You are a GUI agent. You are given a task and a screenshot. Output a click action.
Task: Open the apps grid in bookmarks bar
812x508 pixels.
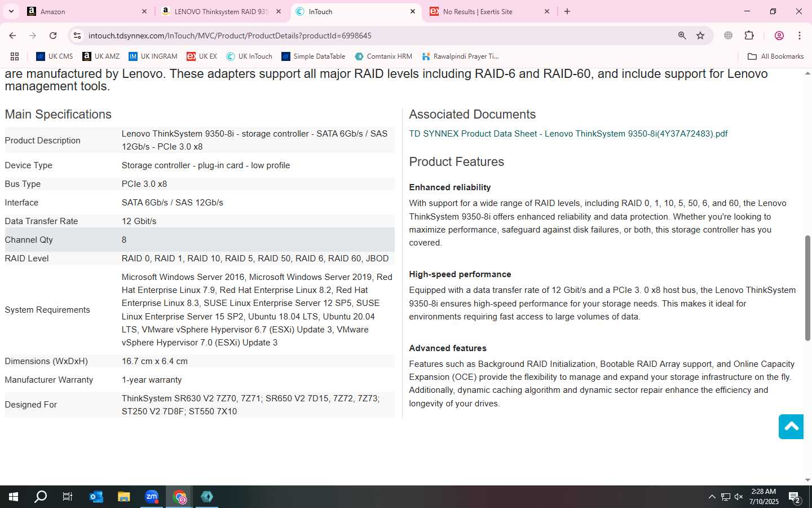[x=15, y=56]
